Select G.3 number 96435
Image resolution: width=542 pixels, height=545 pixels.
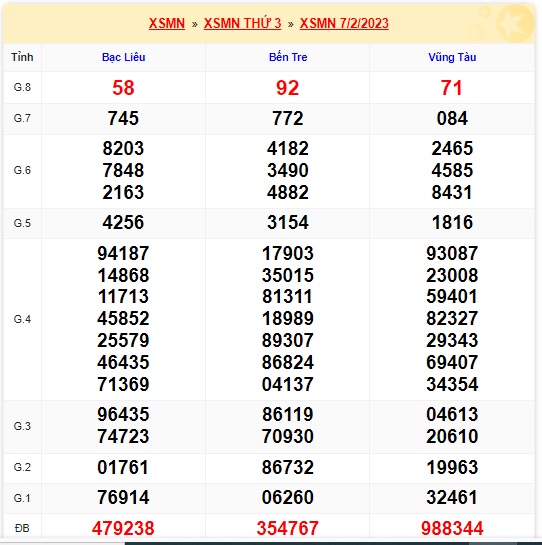[123, 414]
